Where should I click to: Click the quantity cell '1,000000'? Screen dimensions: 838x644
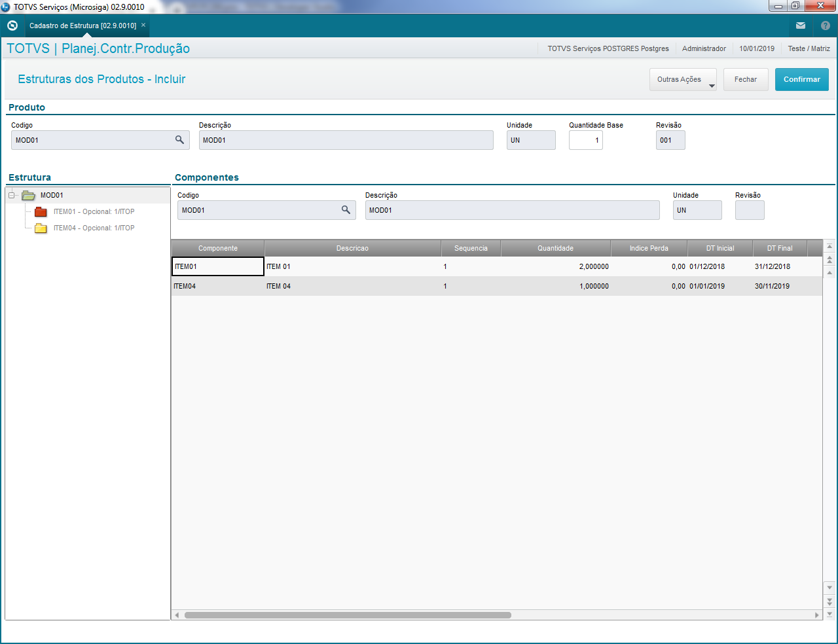555,286
